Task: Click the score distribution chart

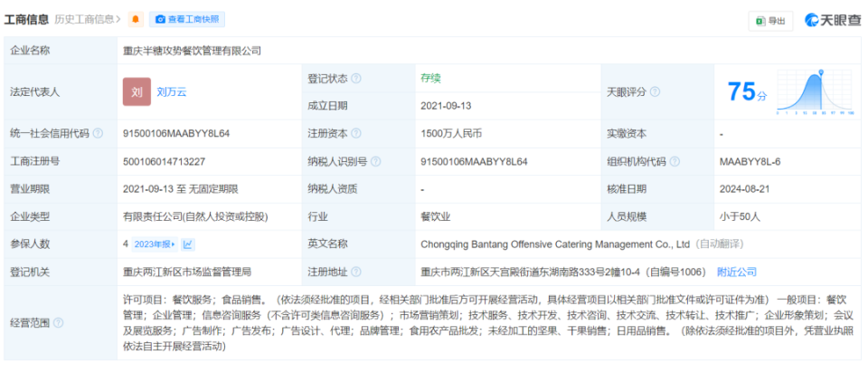Action: point(815,92)
